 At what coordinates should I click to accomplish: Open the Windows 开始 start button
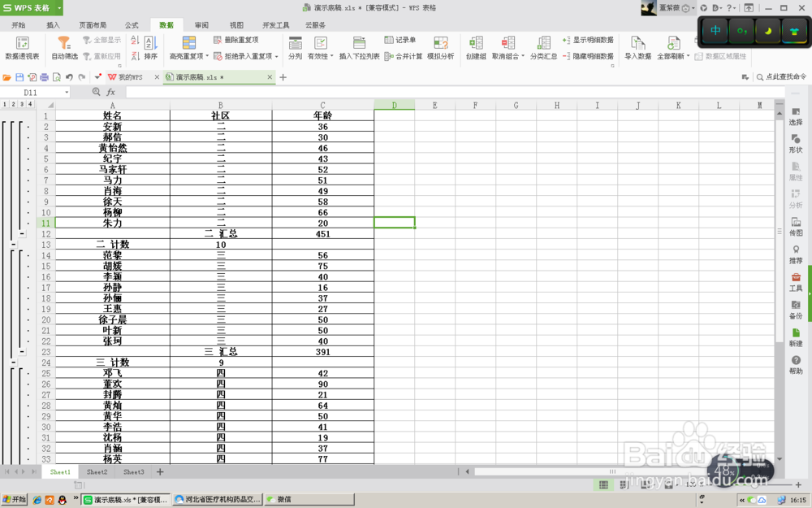[x=14, y=500]
